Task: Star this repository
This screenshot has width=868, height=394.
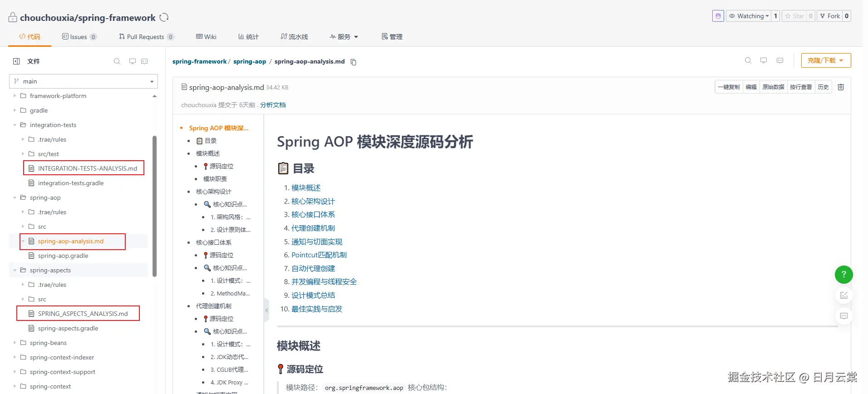Action: click(794, 16)
